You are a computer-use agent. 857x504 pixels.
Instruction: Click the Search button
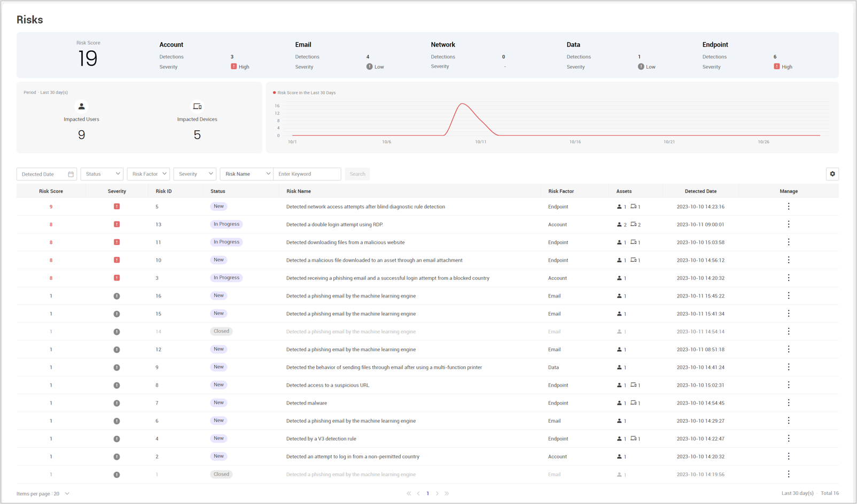(x=357, y=174)
